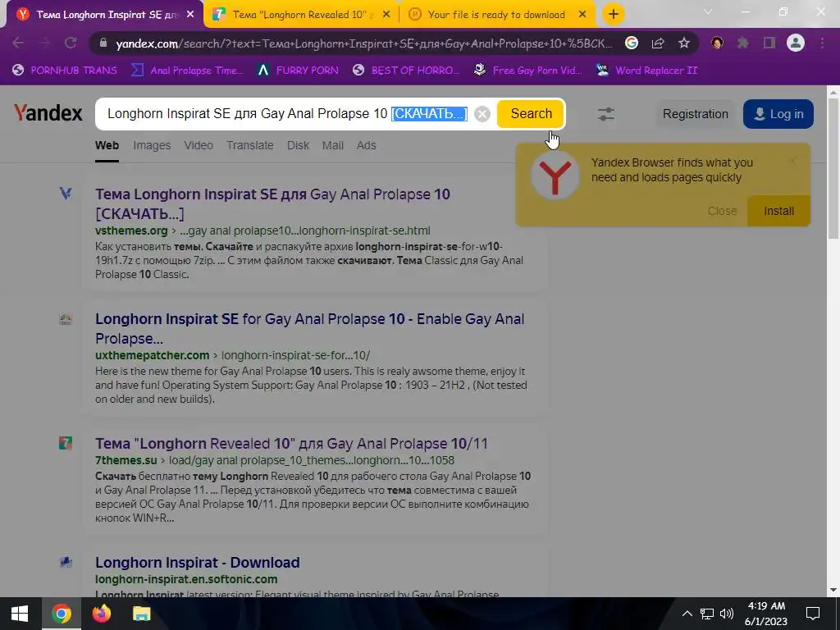
Task: Close the first Longhorn Inspirat SE tab
Action: 190,15
